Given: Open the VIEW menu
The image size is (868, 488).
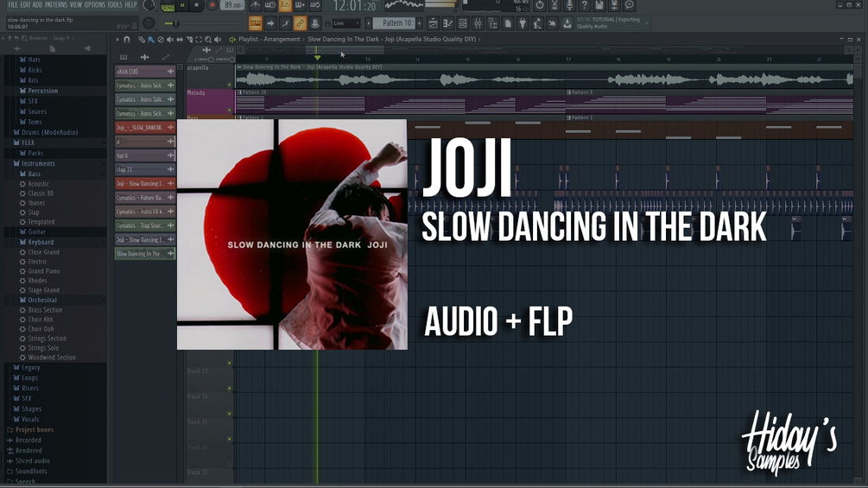Looking at the screenshot, I should [76, 4].
